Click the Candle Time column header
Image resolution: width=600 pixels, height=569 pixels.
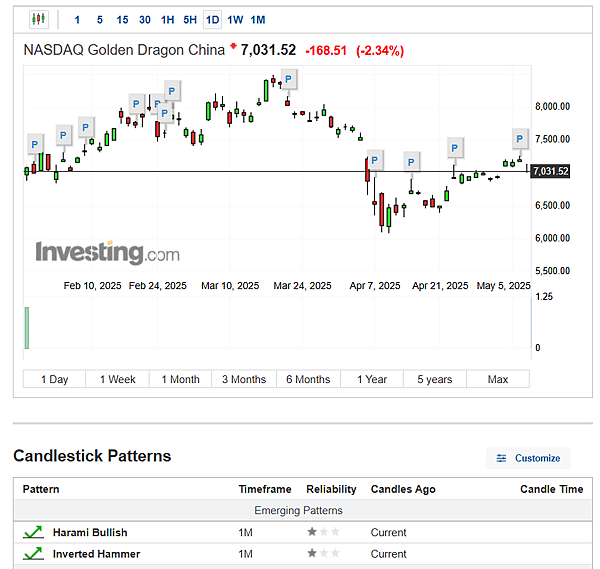click(x=551, y=489)
